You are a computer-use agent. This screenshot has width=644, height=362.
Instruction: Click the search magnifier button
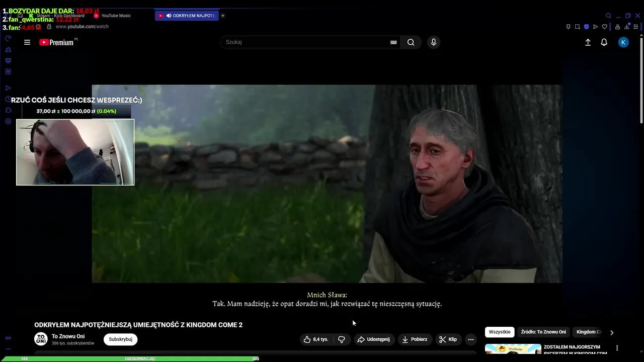pyautogui.click(x=411, y=42)
